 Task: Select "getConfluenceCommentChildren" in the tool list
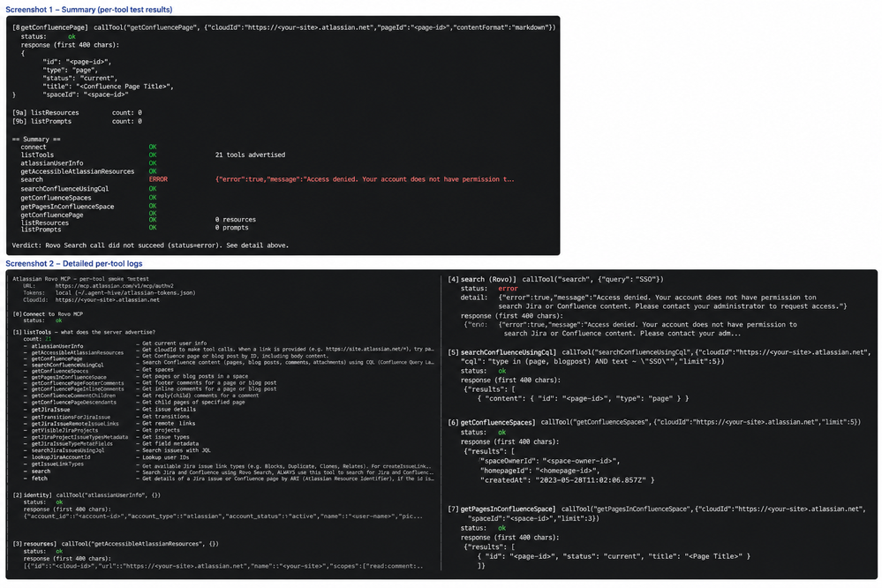pyautogui.click(x=73, y=396)
